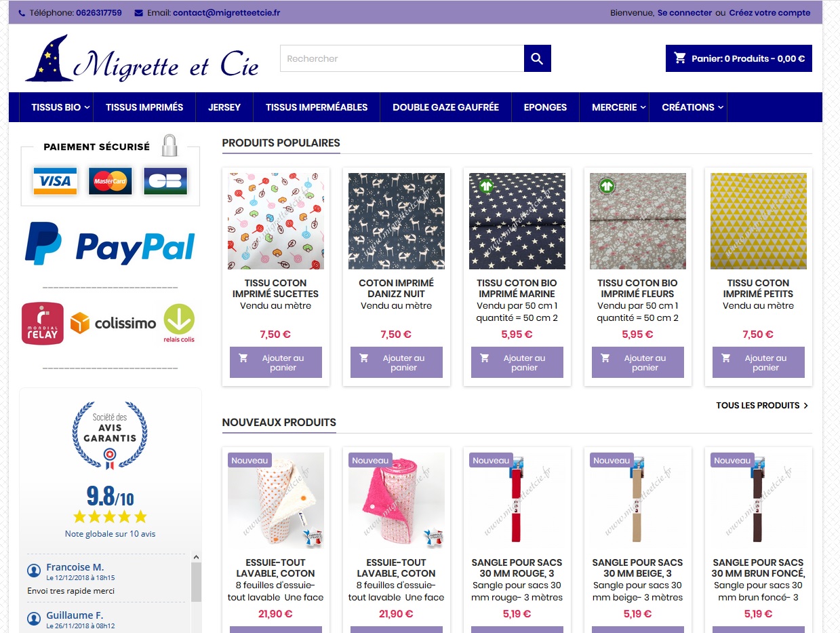Click the Mercerie menu label

click(x=614, y=107)
